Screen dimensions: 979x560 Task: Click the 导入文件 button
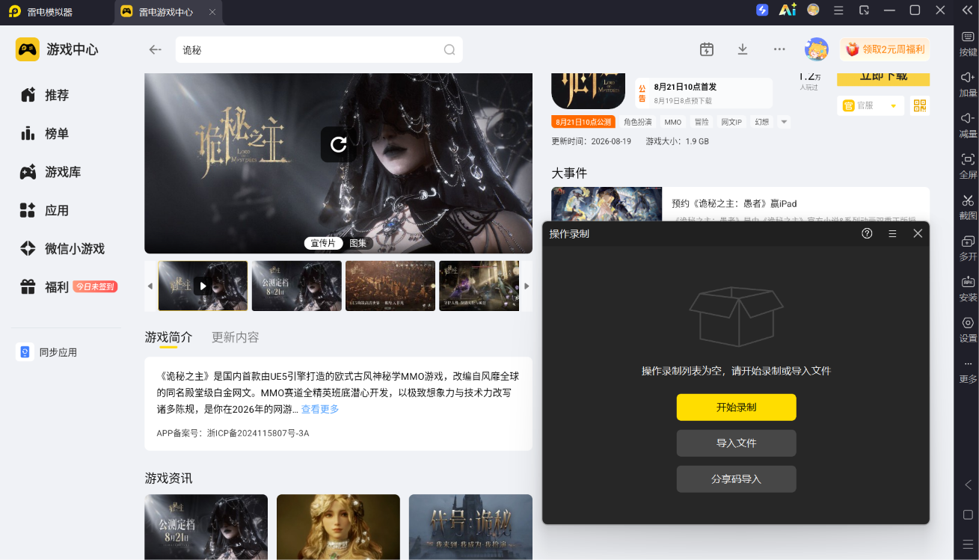pos(736,443)
